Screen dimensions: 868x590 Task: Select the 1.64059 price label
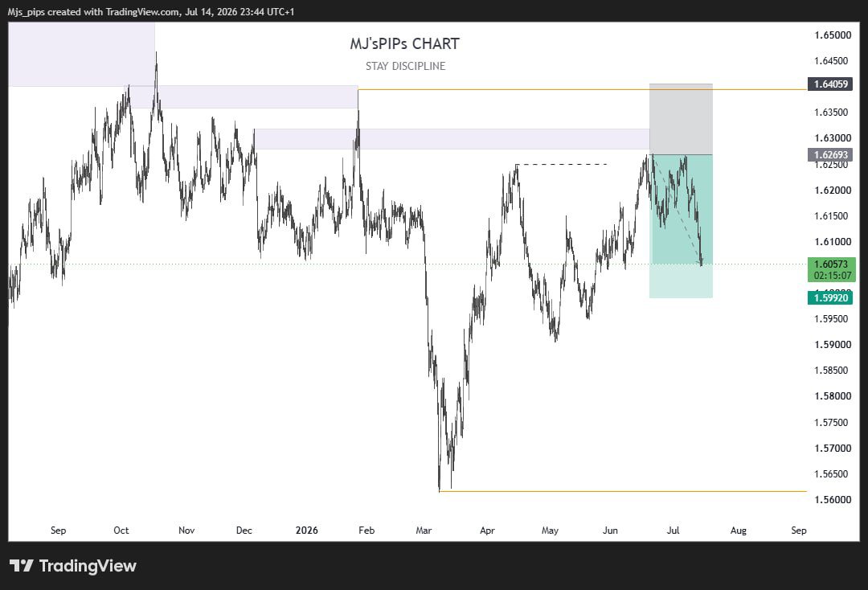[829, 84]
